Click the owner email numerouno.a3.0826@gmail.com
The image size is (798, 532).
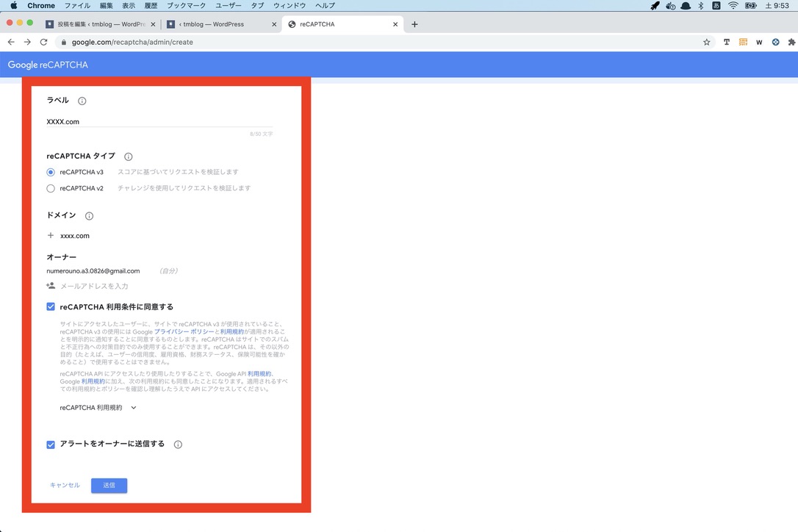pos(93,271)
